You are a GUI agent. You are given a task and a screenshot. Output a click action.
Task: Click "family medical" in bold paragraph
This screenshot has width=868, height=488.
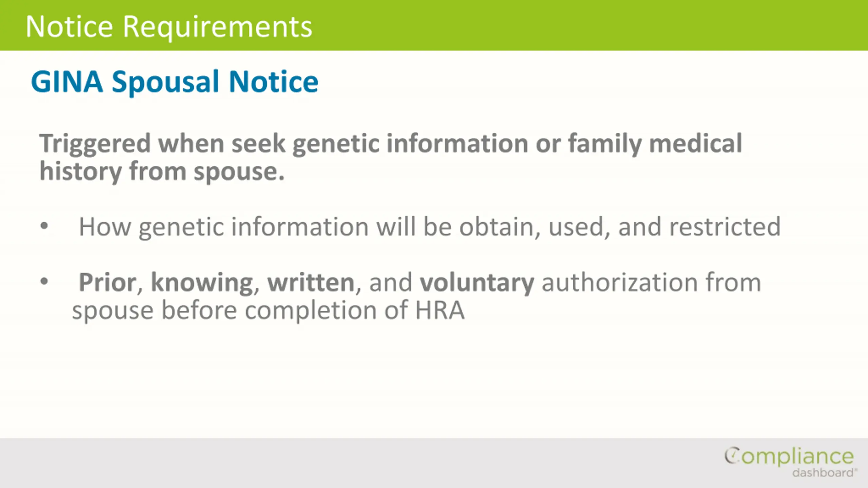point(655,144)
